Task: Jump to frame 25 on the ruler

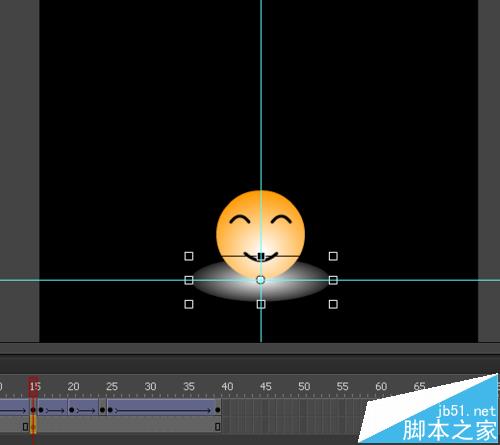Action: coord(112,386)
